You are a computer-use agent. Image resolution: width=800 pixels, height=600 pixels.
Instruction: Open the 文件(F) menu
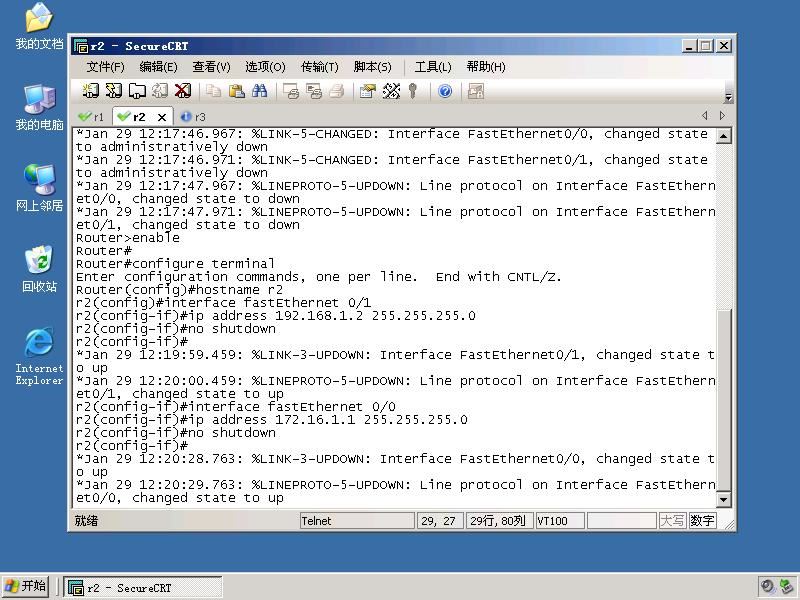(x=105, y=67)
